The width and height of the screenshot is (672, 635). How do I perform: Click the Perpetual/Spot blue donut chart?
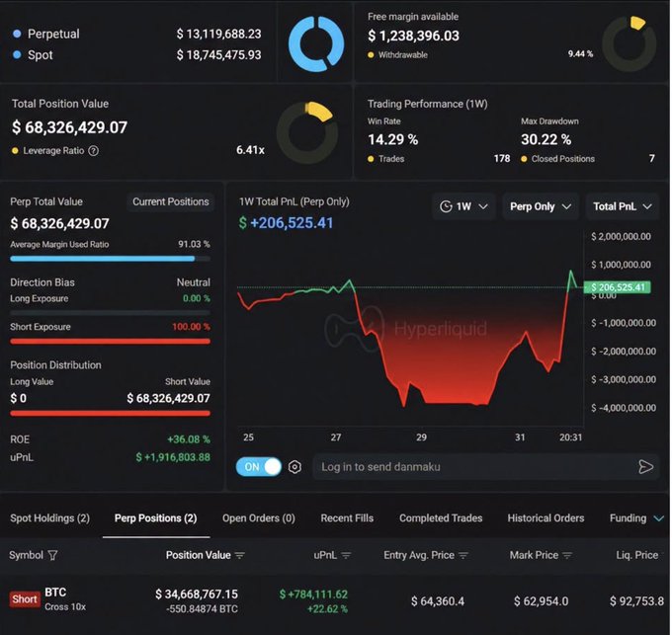(x=316, y=43)
